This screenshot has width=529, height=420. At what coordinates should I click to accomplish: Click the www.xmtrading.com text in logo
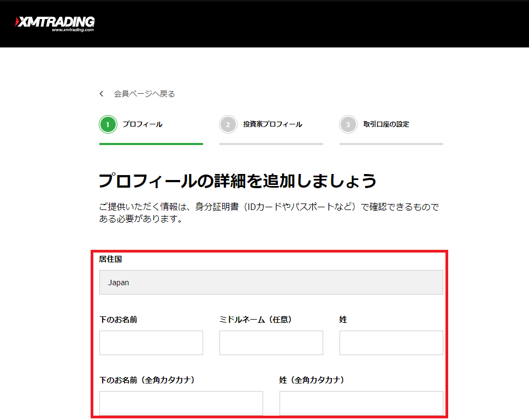point(73,29)
